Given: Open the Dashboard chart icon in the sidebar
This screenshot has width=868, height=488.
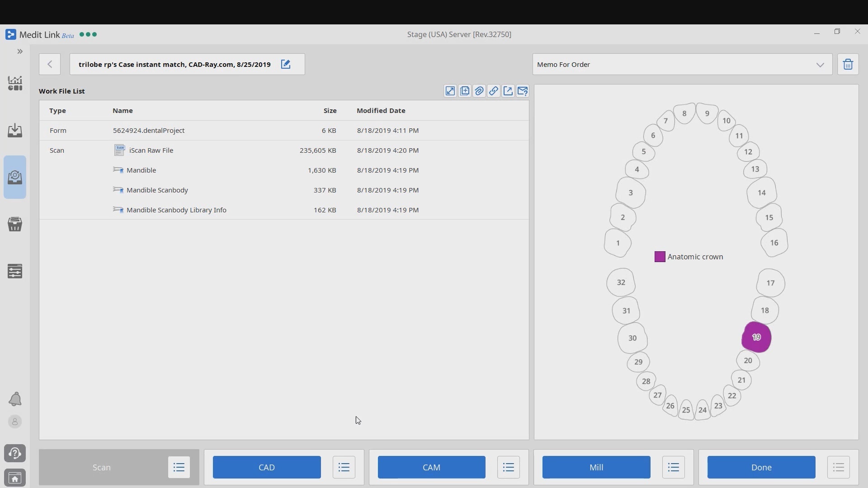Looking at the screenshot, I should click(15, 83).
